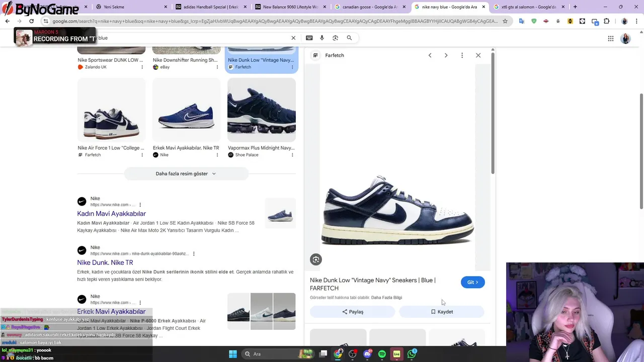Clear the search box with the X icon
The image size is (644, 362).
pyautogui.click(x=293, y=38)
